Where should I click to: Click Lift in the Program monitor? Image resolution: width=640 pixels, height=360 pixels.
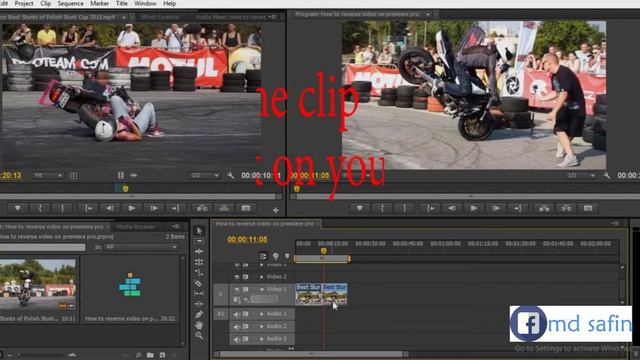click(544, 208)
